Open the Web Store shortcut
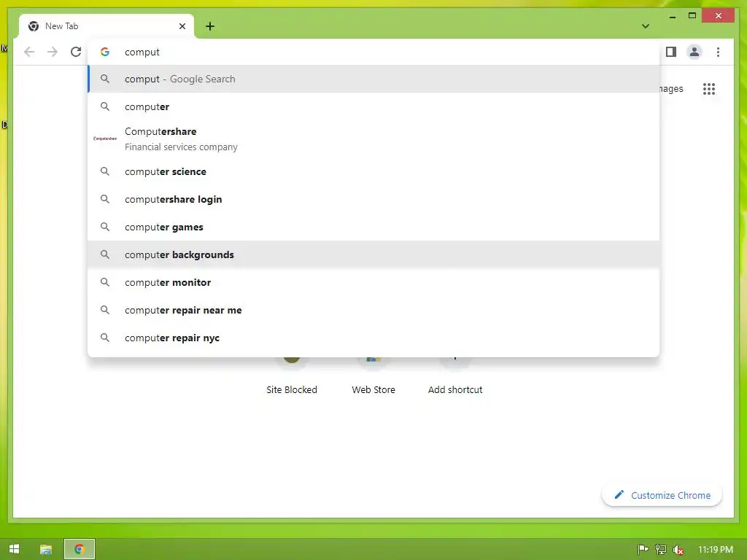The width and height of the screenshot is (747, 560). coord(373,376)
